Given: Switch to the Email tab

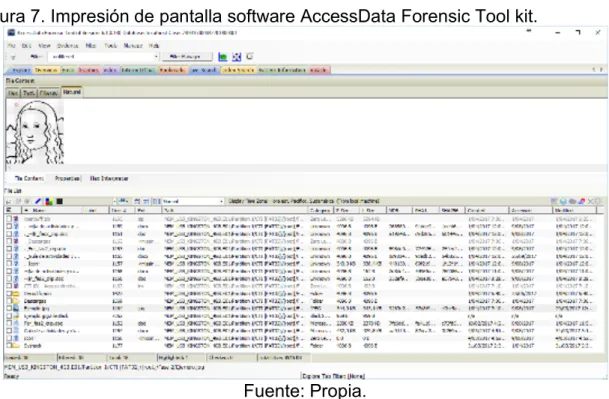Looking at the screenshot, I should coord(68,70).
